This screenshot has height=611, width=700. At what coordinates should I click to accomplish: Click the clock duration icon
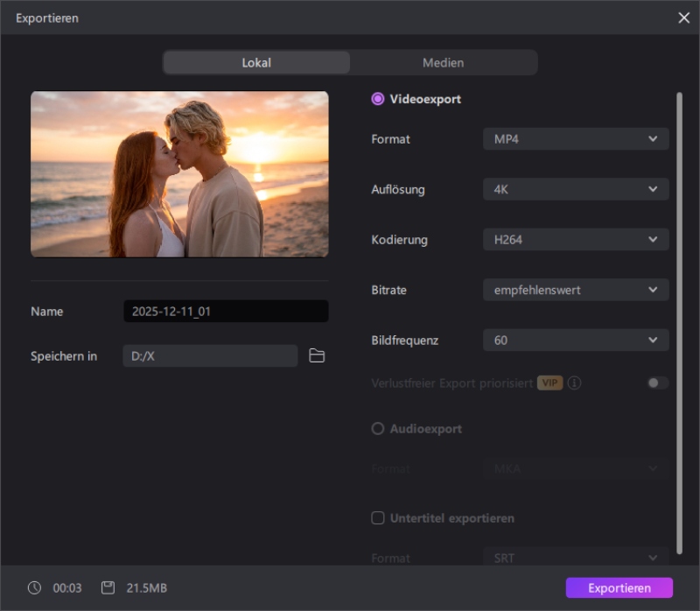[34, 587]
